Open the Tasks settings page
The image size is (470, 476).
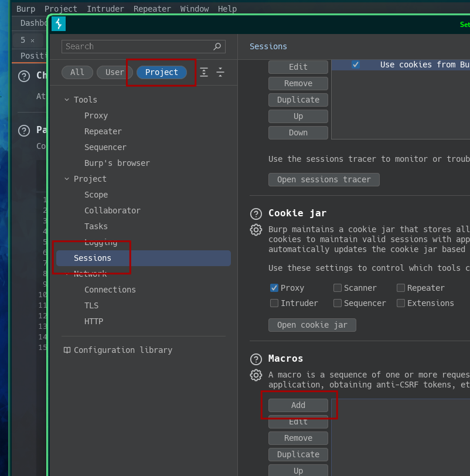96,226
